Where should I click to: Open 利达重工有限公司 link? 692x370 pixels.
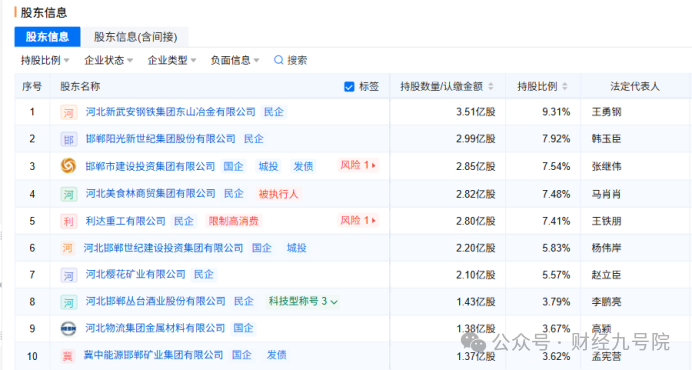coord(125,221)
